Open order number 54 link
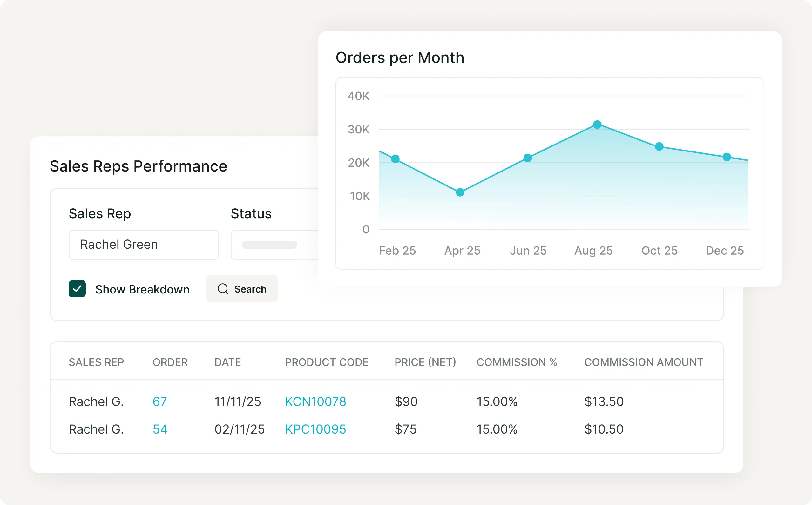The image size is (812, 505). (x=160, y=429)
